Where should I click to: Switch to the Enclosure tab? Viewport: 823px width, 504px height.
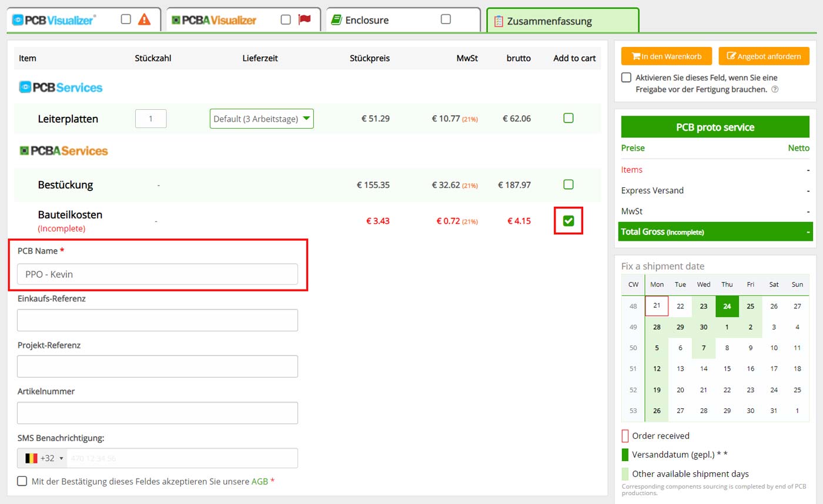pos(367,20)
